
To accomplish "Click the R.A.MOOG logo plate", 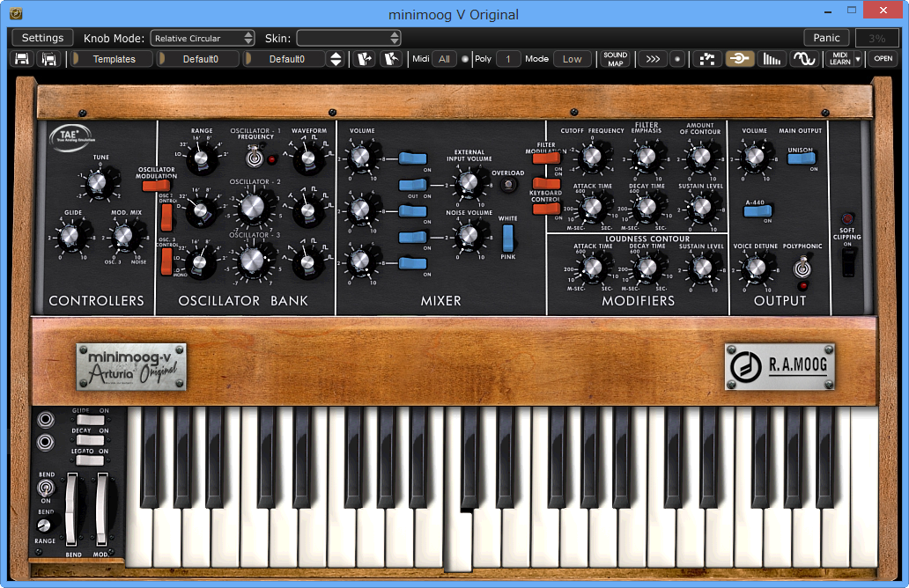I will 780,366.
